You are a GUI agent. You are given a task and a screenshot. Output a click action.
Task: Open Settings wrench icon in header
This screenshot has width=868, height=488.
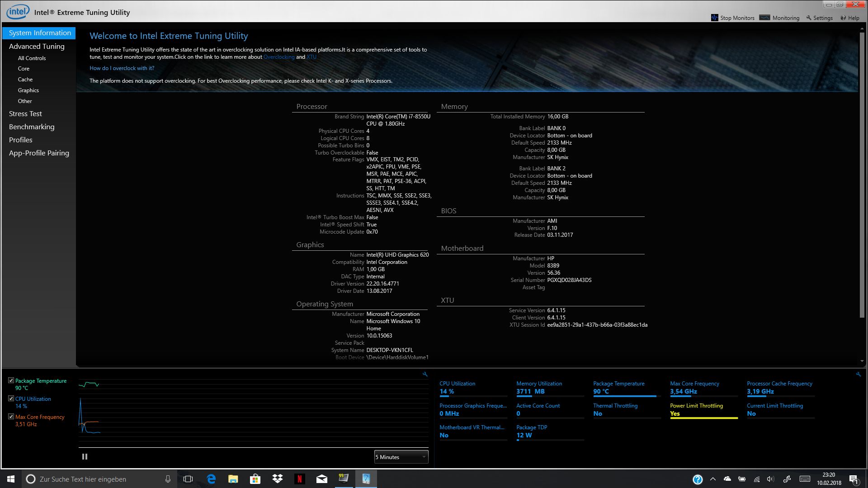809,18
